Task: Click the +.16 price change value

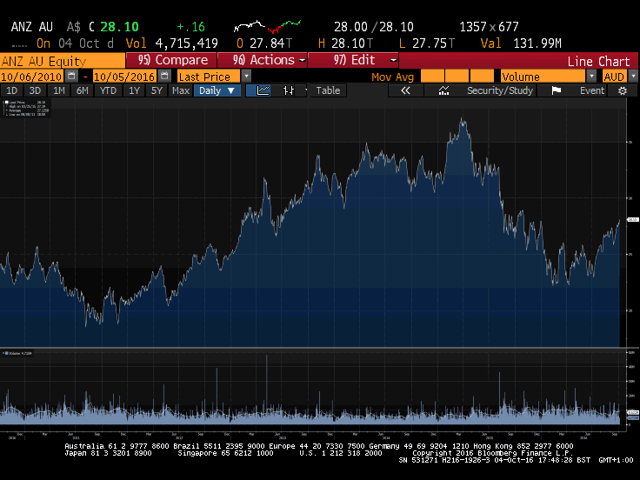Action: coord(191,27)
